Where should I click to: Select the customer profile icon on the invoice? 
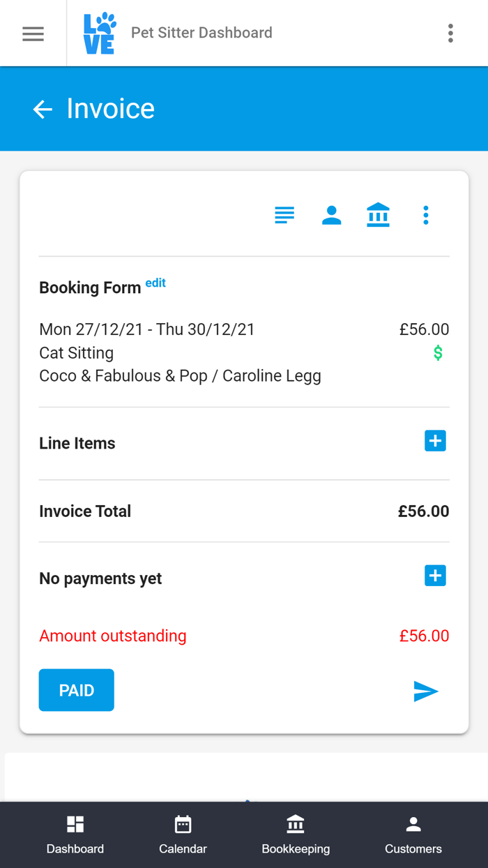[331, 215]
